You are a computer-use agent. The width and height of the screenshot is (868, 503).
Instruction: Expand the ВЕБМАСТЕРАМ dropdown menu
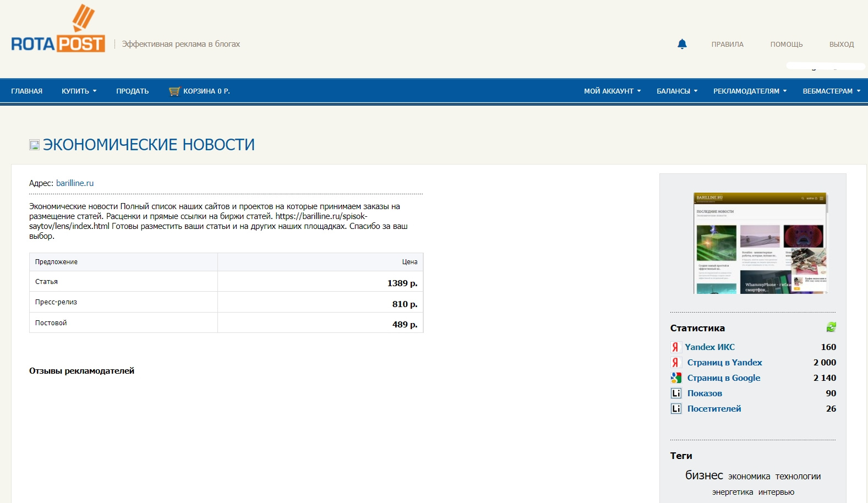point(832,91)
